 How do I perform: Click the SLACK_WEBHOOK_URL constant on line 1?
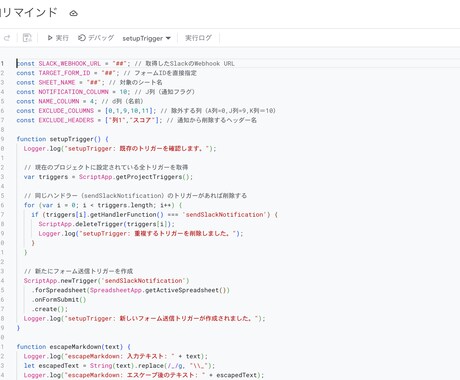[x=69, y=63]
